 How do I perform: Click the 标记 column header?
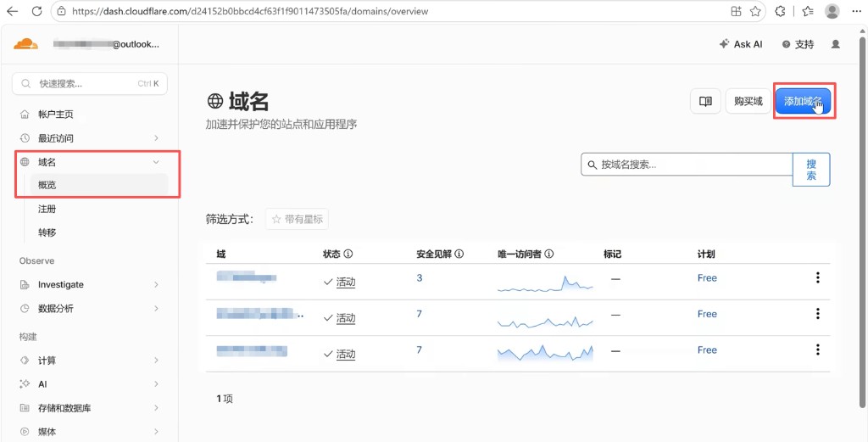613,255
